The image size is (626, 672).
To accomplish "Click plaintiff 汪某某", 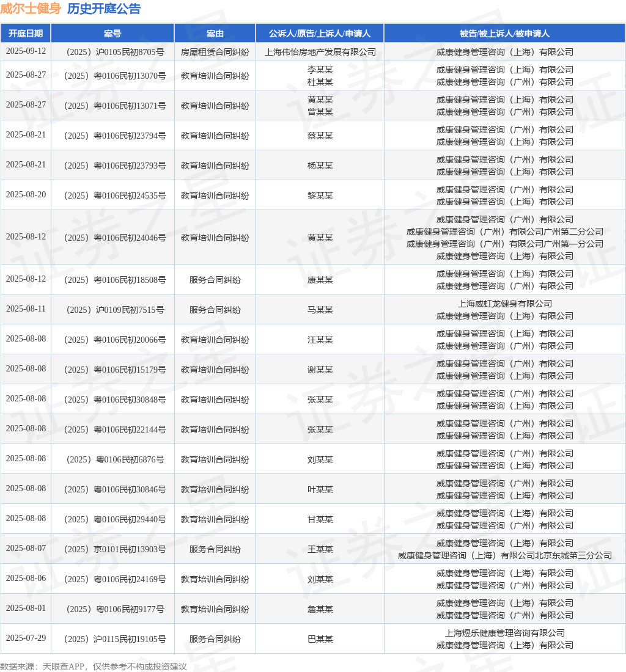I will pos(320,340).
